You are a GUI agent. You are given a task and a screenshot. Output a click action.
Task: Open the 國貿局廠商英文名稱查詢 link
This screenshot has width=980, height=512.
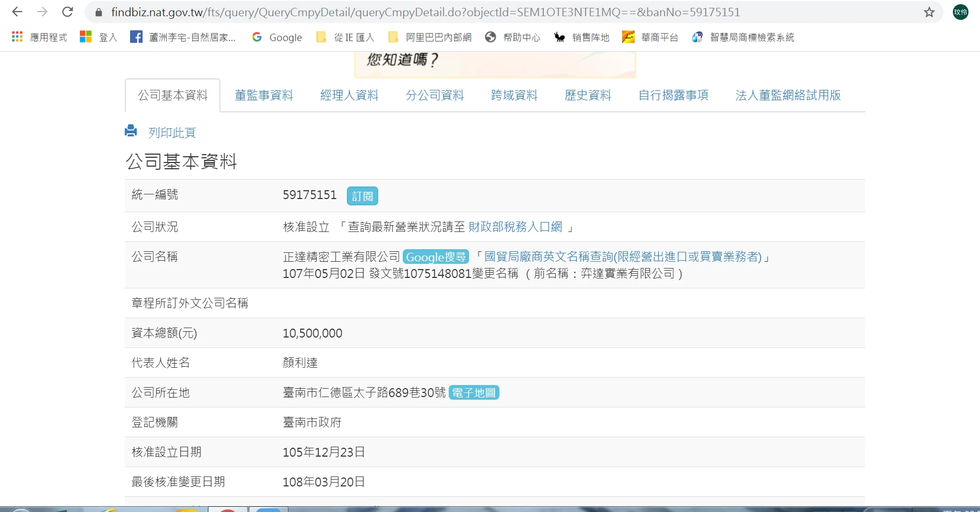pos(623,257)
